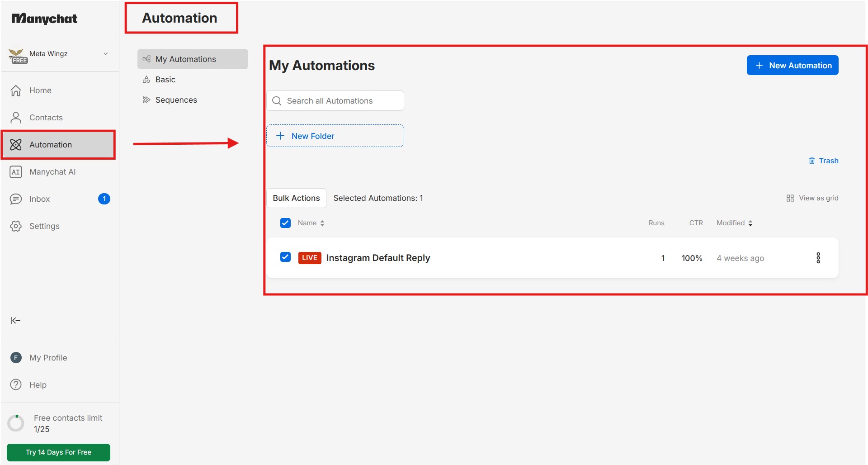Click the LIVE status badge

click(310, 258)
